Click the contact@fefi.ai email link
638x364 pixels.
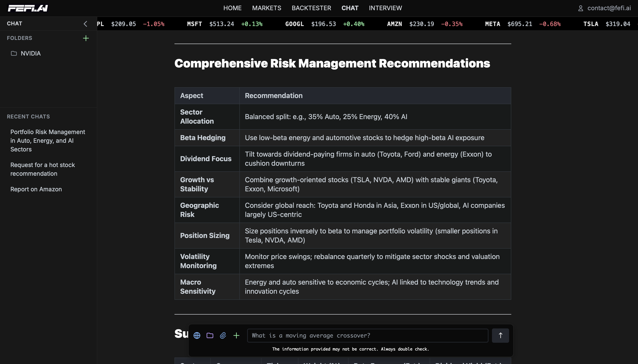pyautogui.click(x=609, y=8)
